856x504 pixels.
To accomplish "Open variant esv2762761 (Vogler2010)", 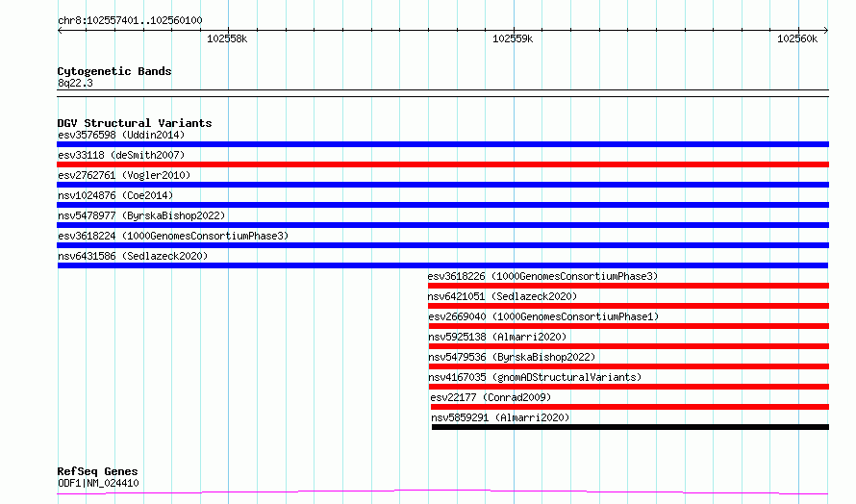I will point(124,175).
